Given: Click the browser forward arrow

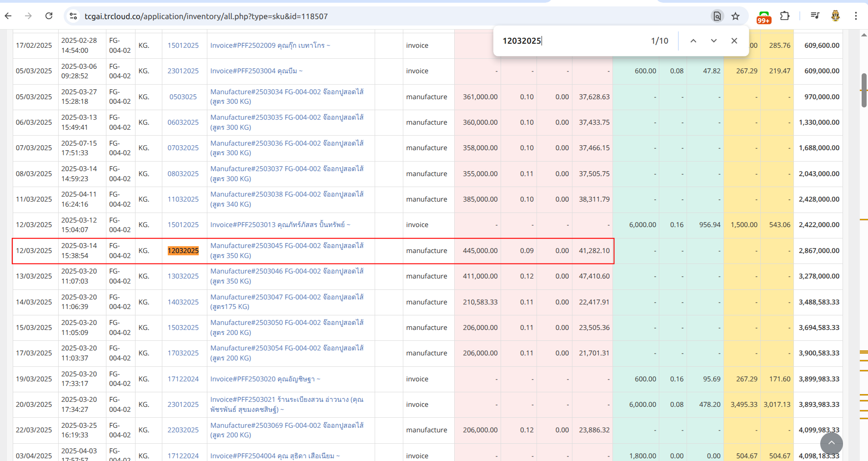Looking at the screenshot, I should (x=28, y=16).
